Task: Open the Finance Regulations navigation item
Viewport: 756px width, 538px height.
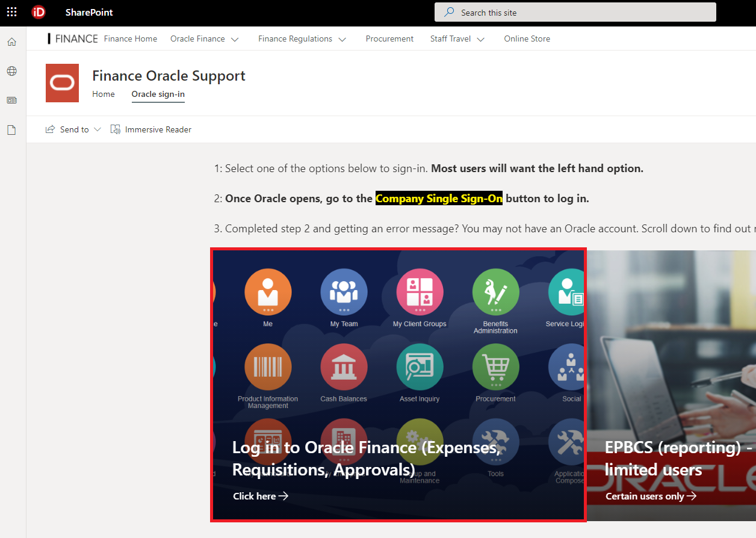Action: coord(295,39)
